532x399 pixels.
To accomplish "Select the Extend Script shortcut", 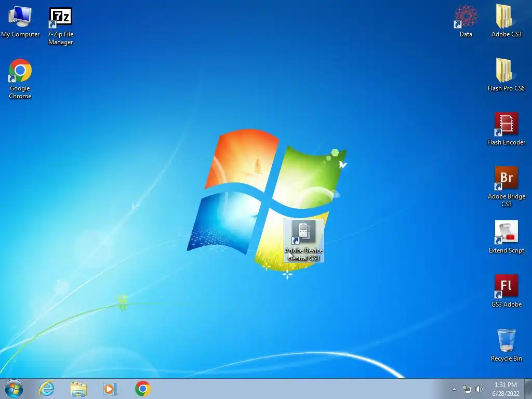I will pyautogui.click(x=506, y=237).
